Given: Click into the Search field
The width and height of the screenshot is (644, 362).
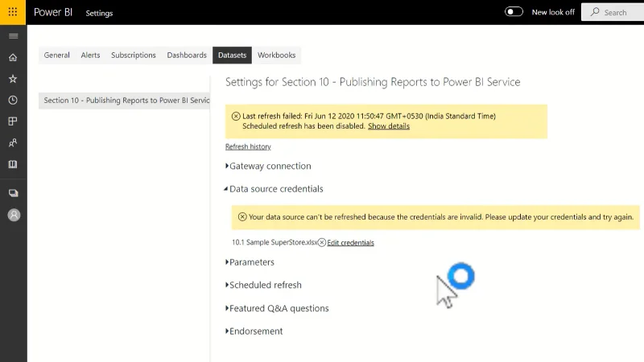Looking at the screenshot, I should (x=613, y=12).
